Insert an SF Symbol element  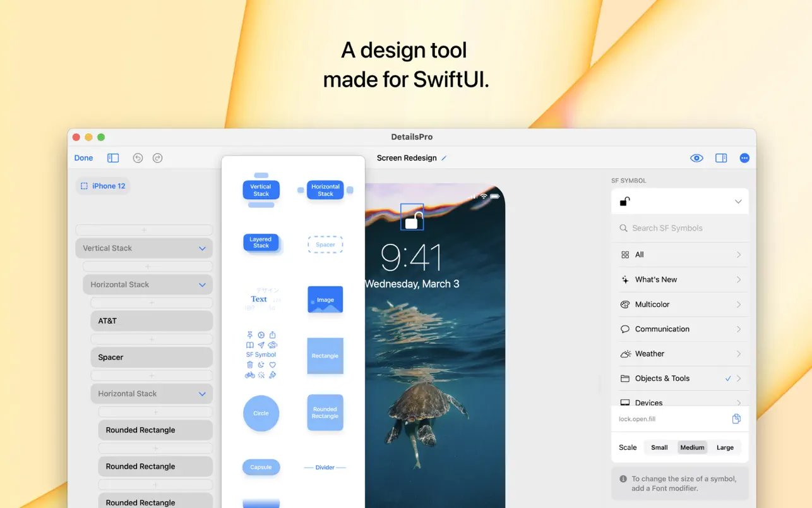coord(261,354)
